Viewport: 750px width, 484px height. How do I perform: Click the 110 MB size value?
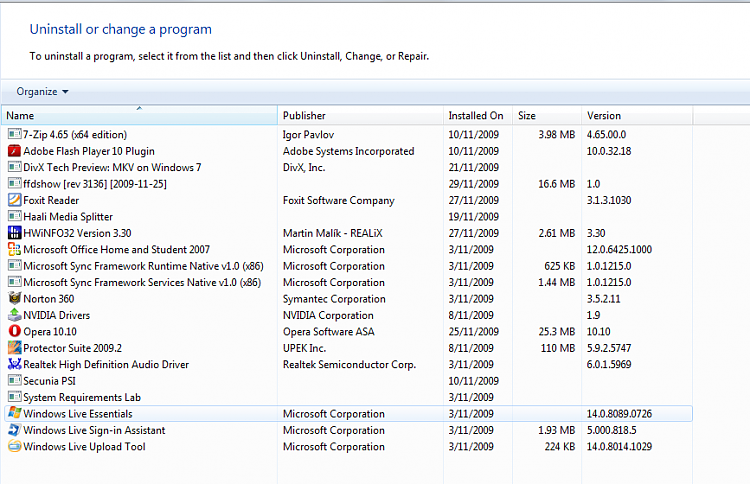click(558, 348)
